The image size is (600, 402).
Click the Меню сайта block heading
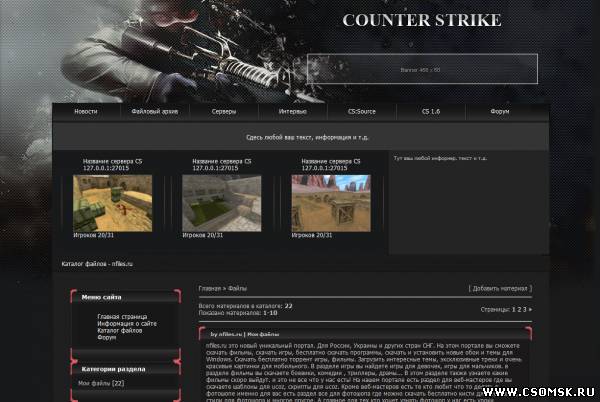[101, 297]
